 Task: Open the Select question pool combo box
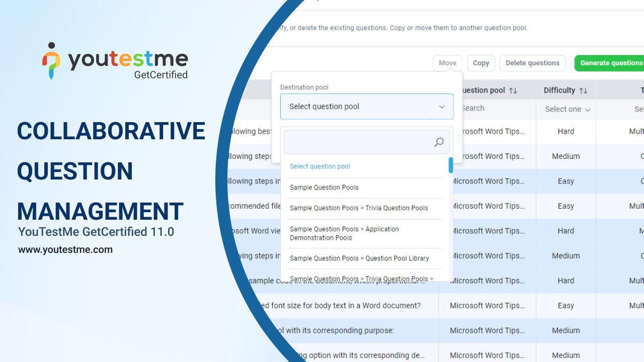[x=367, y=107]
